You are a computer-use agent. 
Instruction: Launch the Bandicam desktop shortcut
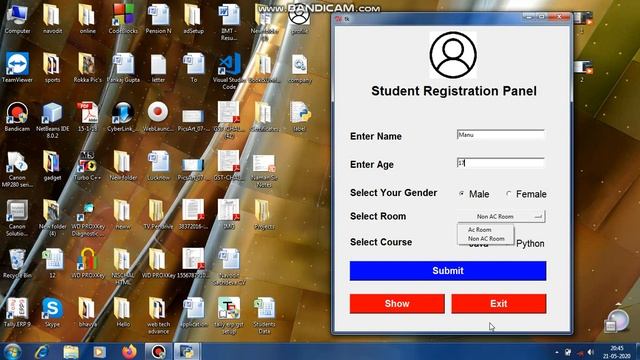coord(17,116)
